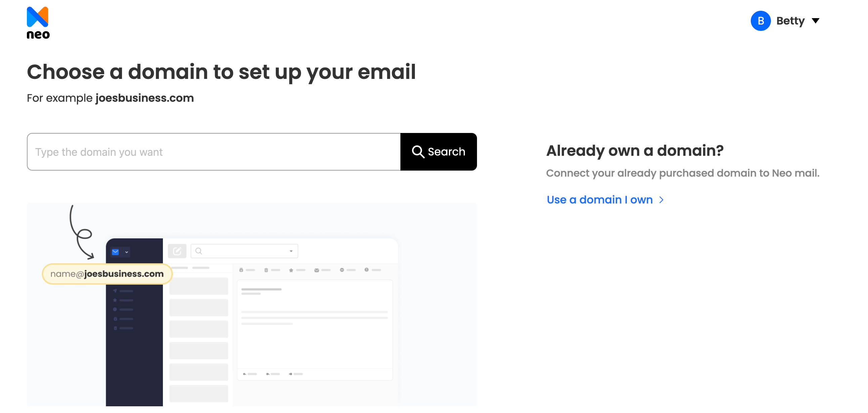Click the star icon in mockup toolbar
The image size is (868, 413).
[291, 270]
